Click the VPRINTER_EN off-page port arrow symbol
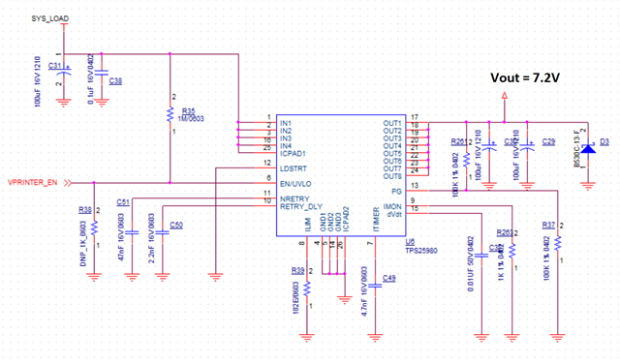Screen dimensions: 620x364 click(x=68, y=183)
